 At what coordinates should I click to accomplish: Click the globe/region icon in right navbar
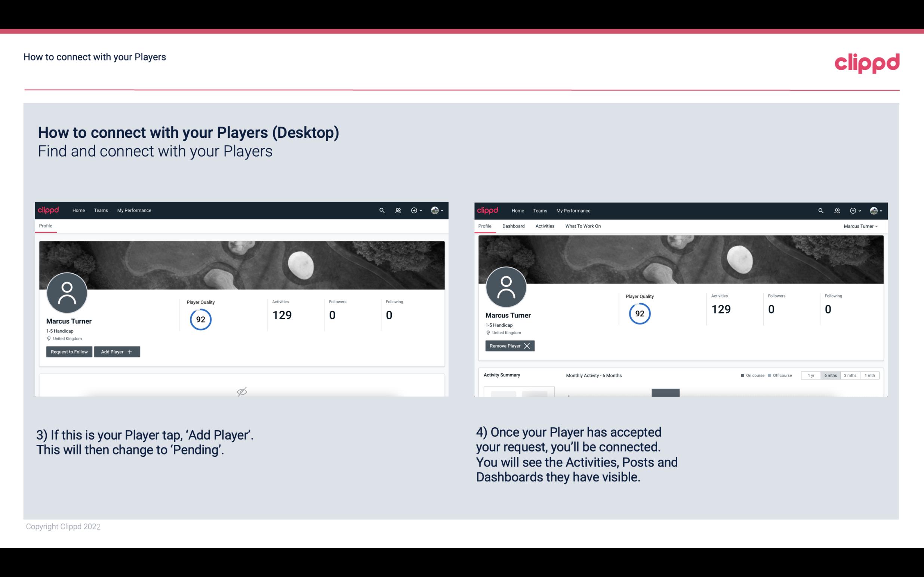[x=873, y=210]
